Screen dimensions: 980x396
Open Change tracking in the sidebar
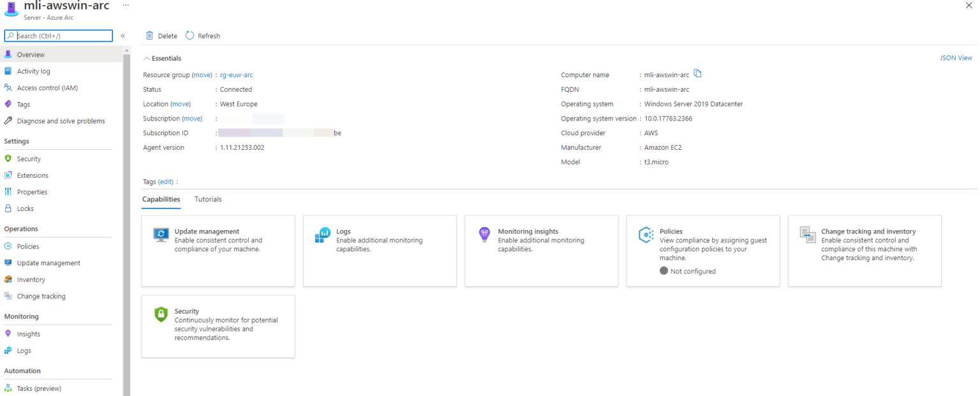click(41, 296)
